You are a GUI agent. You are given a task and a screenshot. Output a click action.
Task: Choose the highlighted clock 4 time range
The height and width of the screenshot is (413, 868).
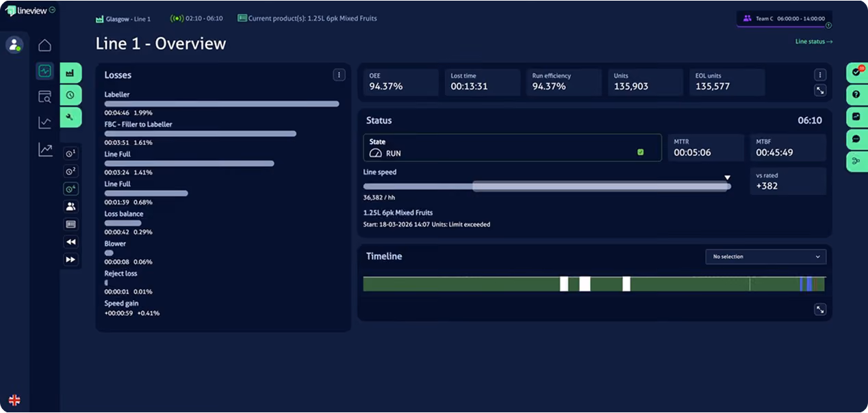point(71,189)
